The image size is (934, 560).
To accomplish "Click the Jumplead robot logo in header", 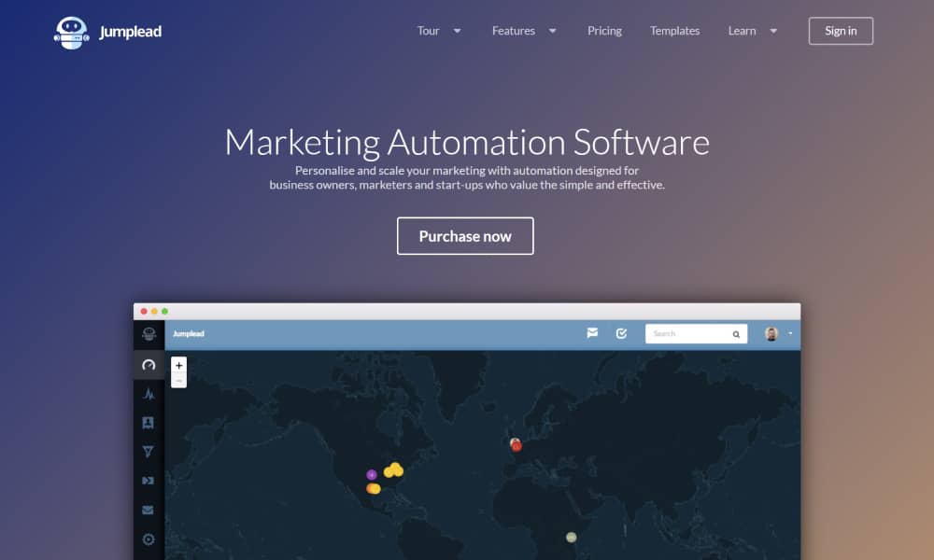I will [x=72, y=30].
